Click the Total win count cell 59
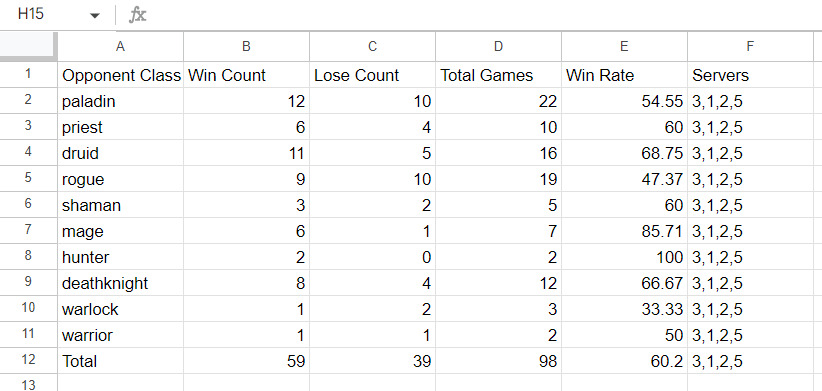Viewport: 822px width, 391px height. pyautogui.click(x=246, y=361)
